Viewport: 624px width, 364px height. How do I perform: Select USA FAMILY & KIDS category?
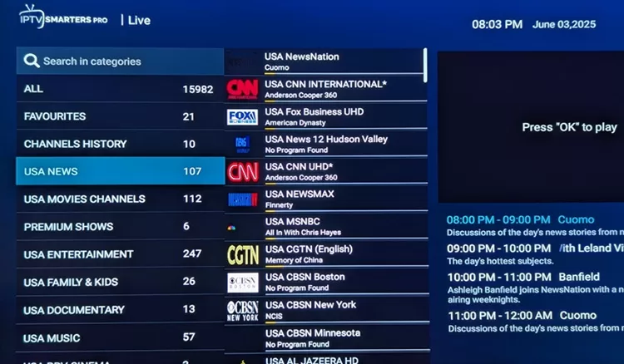tap(120, 282)
